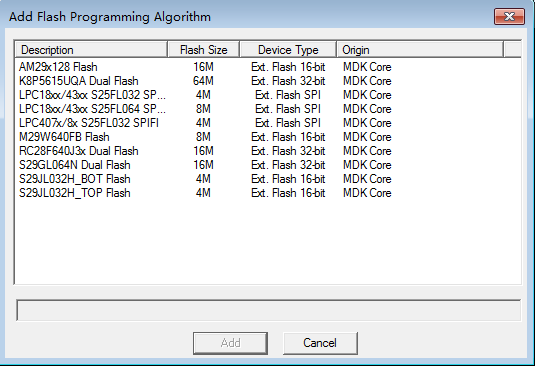Close the Add Flash Programming Algorithm dialog
Viewport: 535px width, 366px height.
509,16
